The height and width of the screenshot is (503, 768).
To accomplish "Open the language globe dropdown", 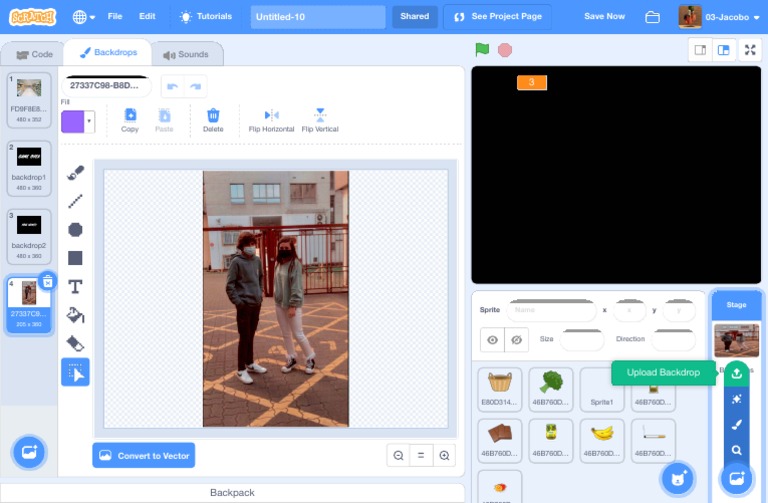I will [x=84, y=17].
